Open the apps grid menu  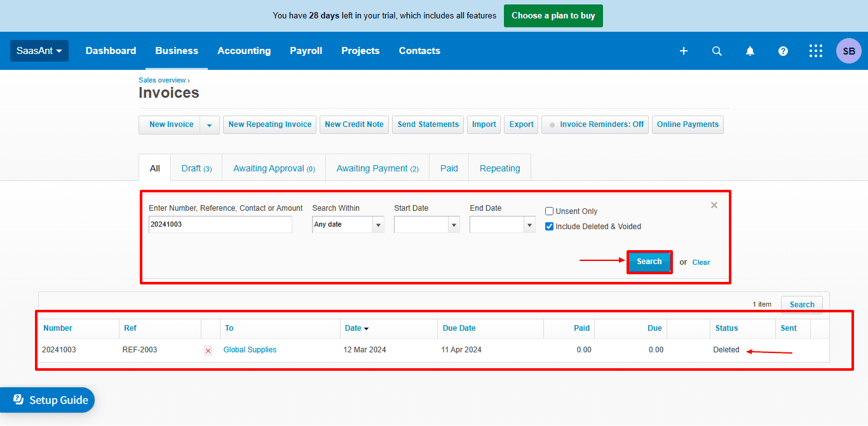816,51
